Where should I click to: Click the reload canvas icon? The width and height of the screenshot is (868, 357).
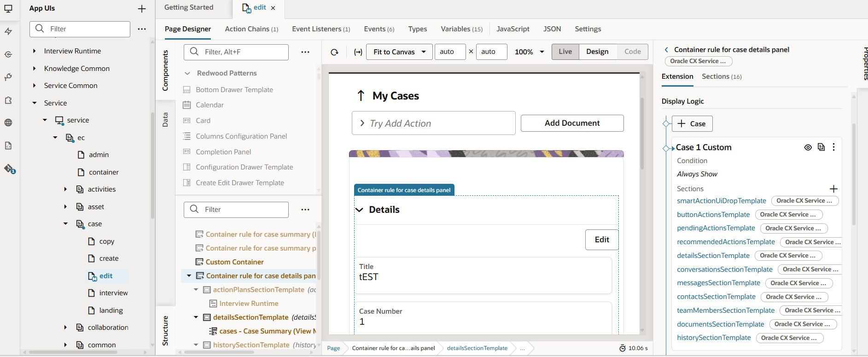[335, 52]
